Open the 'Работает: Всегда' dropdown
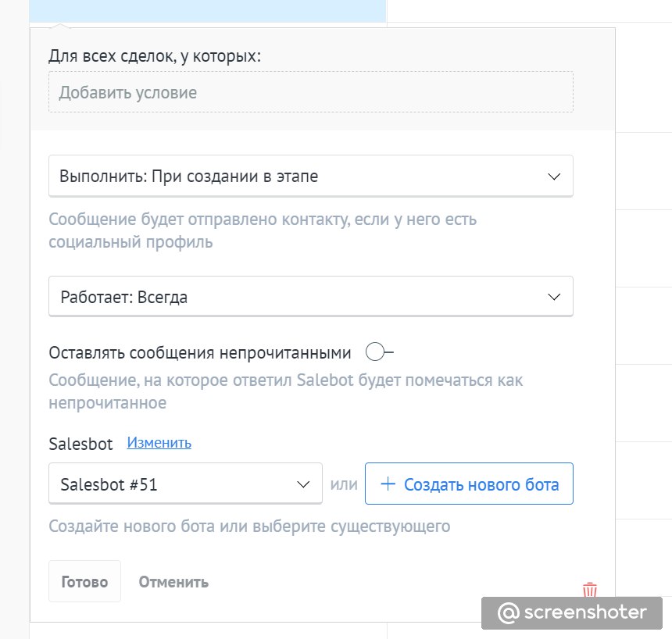 tap(311, 297)
